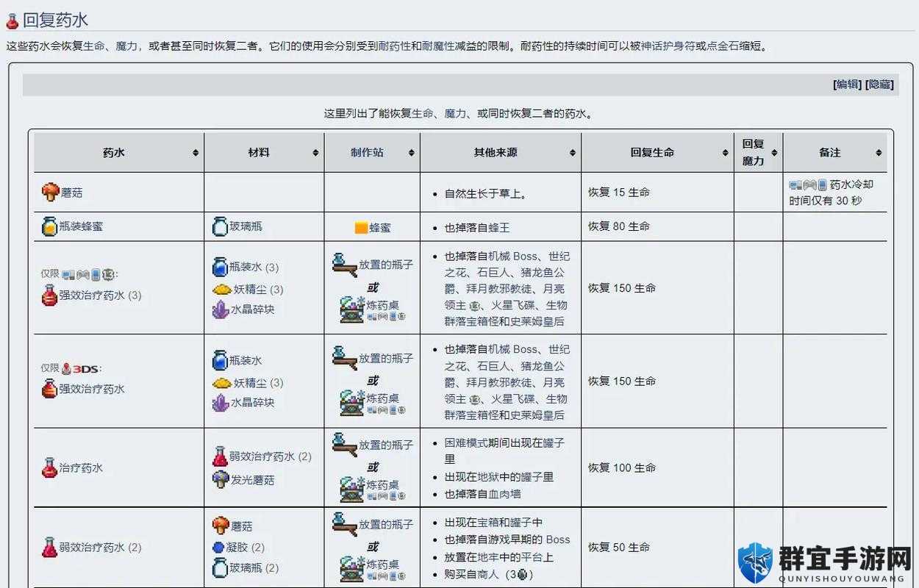Click the 3DS greater healing potion icon
The width and height of the screenshot is (919, 588).
(49, 389)
